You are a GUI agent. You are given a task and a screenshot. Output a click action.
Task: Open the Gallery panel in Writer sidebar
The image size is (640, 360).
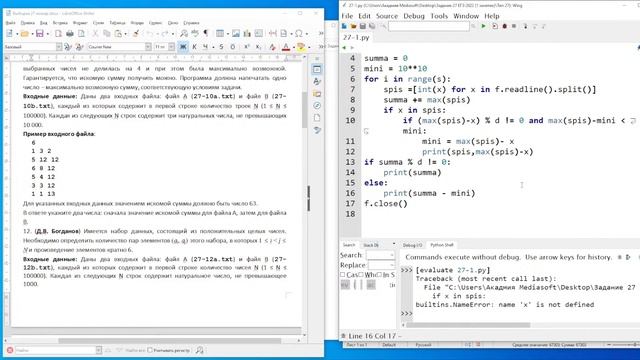317,93
